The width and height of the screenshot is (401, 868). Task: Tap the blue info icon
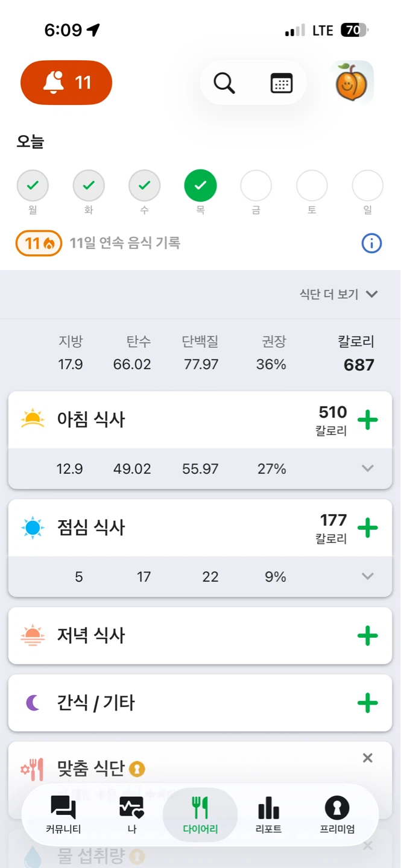tap(371, 244)
